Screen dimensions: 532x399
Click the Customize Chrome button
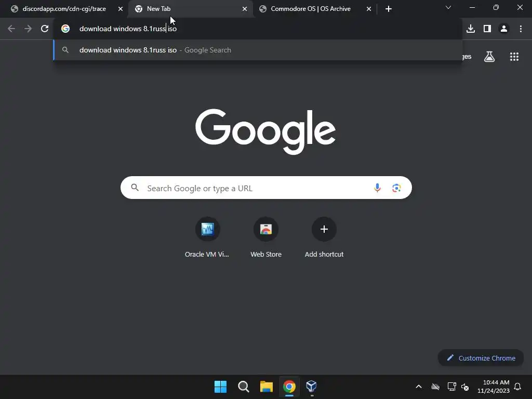point(481,358)
